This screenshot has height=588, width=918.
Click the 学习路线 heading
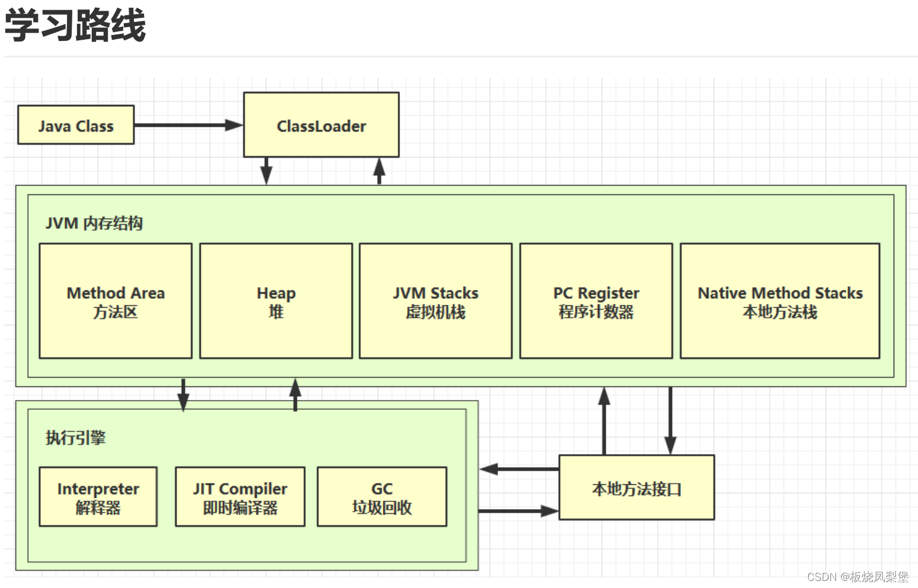[75, 25]
